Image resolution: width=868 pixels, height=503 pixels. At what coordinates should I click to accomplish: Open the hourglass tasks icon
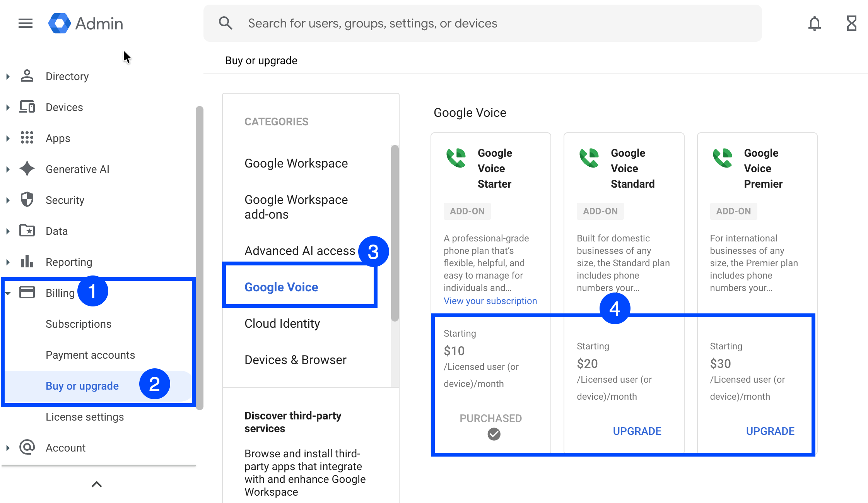click(851, 23)
